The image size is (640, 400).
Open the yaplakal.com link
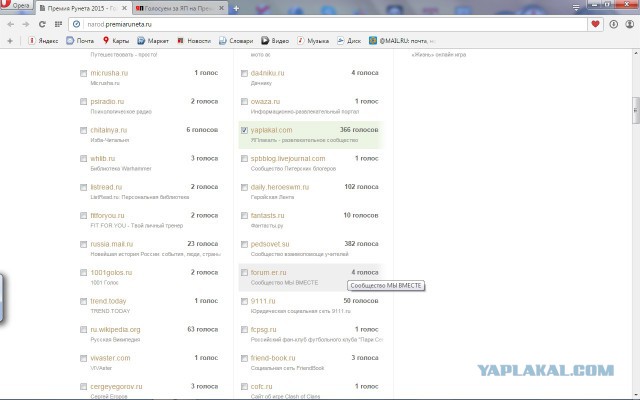coord(271,130)
